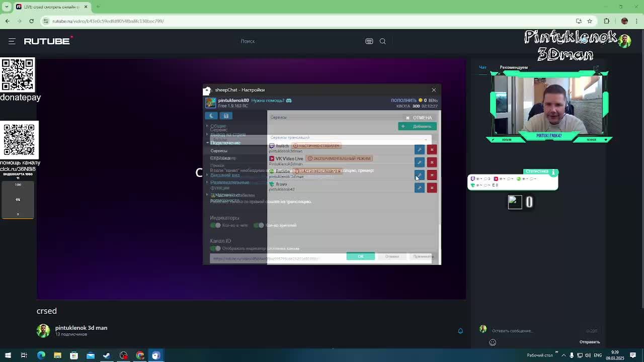Click the search magnifier icon
This screenshot has width=644, height=362.
point(382,41)
